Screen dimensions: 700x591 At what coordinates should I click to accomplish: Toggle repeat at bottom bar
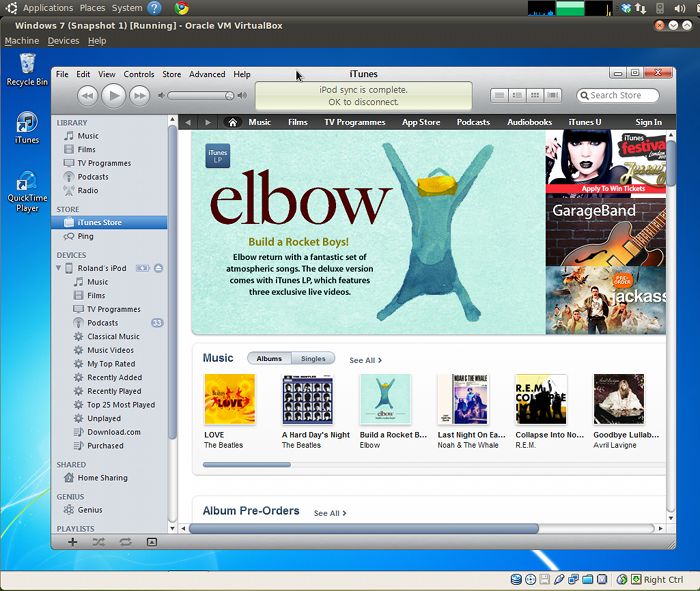(x=125, y=542)
